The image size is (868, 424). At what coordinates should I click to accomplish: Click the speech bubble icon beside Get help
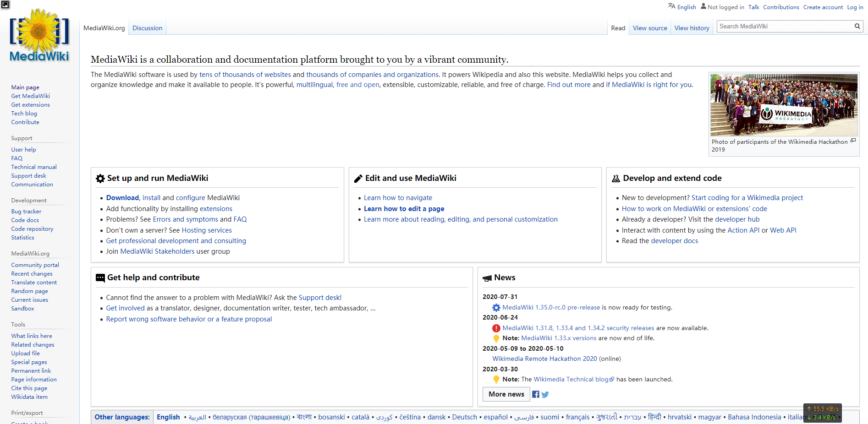pyautogui.click(x=100, y=278)
